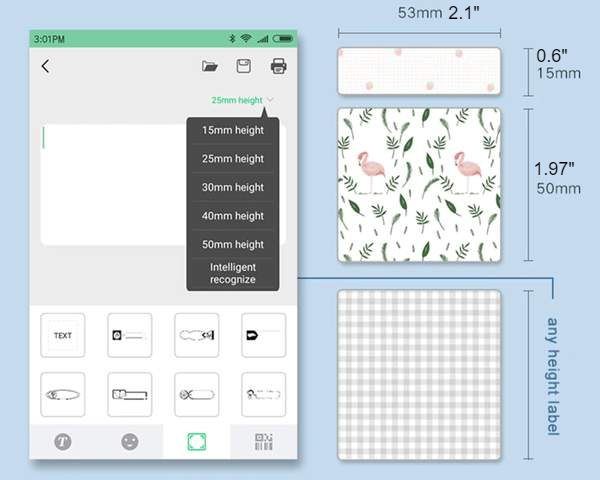Click the save disk icon
This screenshot has width=600, height=480.
(243, 67)
